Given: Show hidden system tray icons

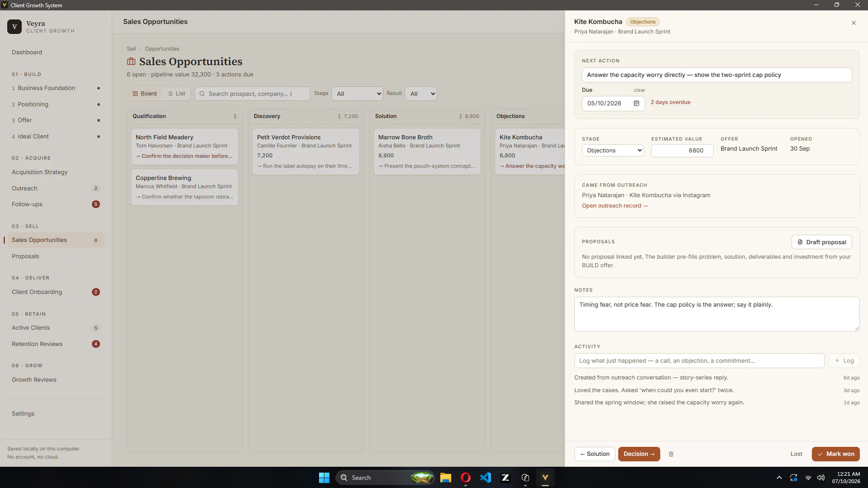Looking at the screenshot, I should [779, 478].
